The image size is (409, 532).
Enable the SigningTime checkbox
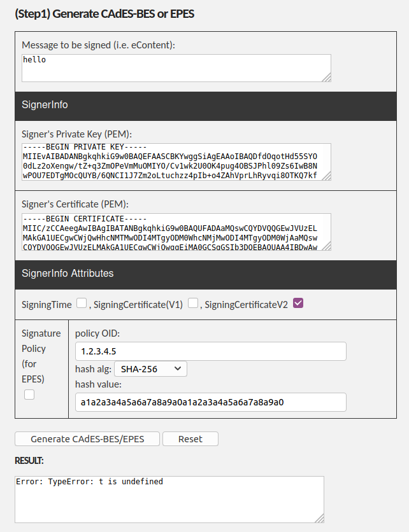tap(82, 304)
